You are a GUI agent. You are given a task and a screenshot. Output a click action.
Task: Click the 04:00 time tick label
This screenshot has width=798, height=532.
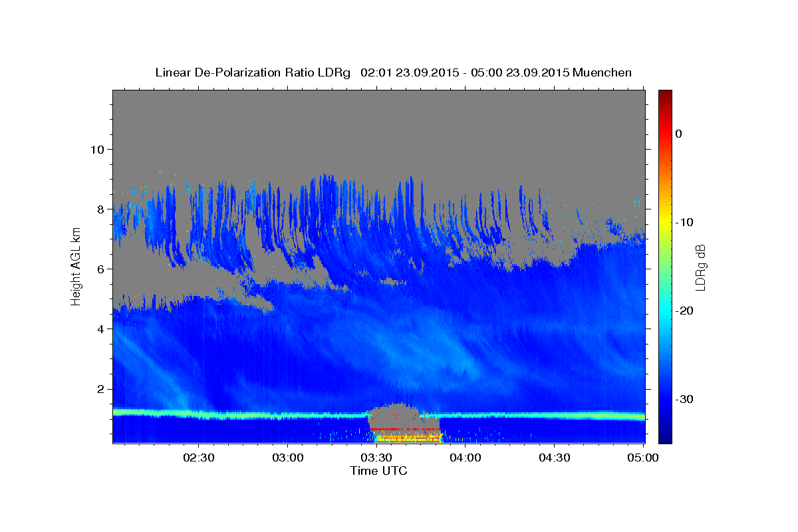click(465, 458)
